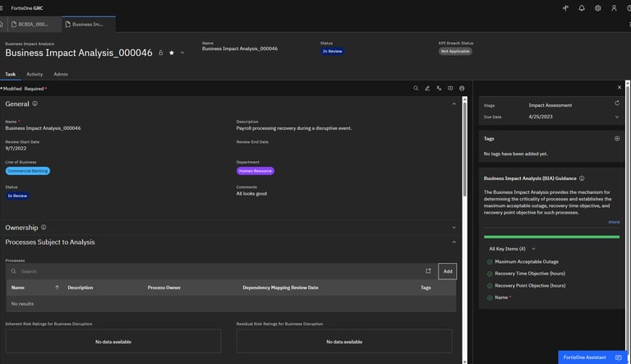Screen dimensions: 631x364
Task: Go to the home tab icon
Action: (2, 24)
